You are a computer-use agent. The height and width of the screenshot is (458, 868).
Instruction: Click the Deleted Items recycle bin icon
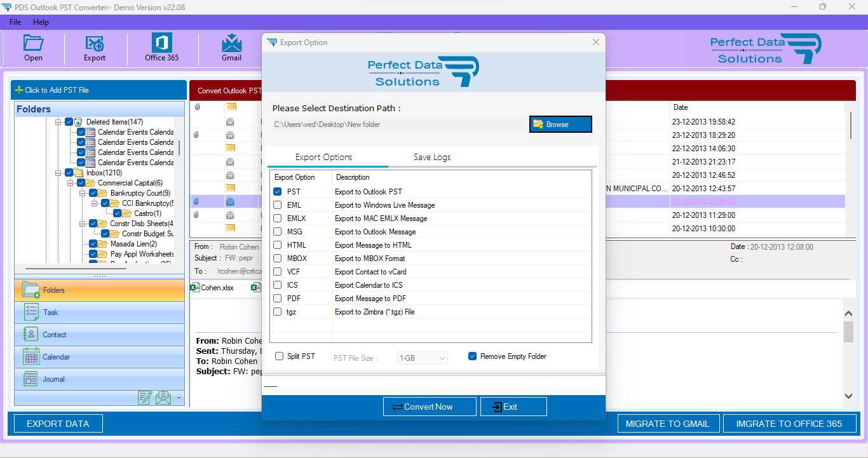click(x=79, y=122)
